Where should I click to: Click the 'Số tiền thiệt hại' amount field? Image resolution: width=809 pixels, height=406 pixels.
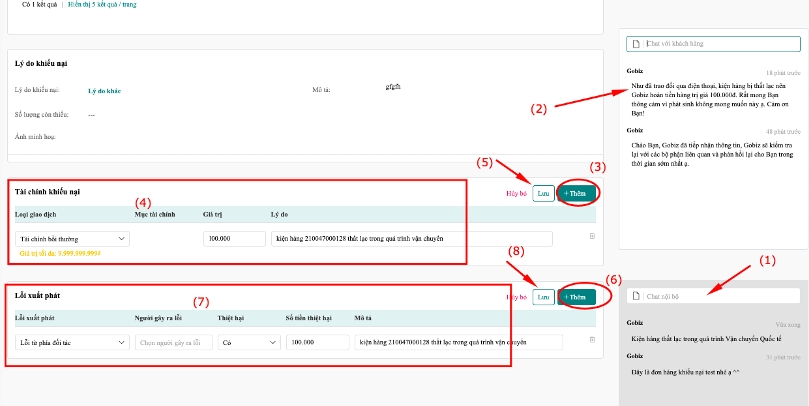point(314,342)
